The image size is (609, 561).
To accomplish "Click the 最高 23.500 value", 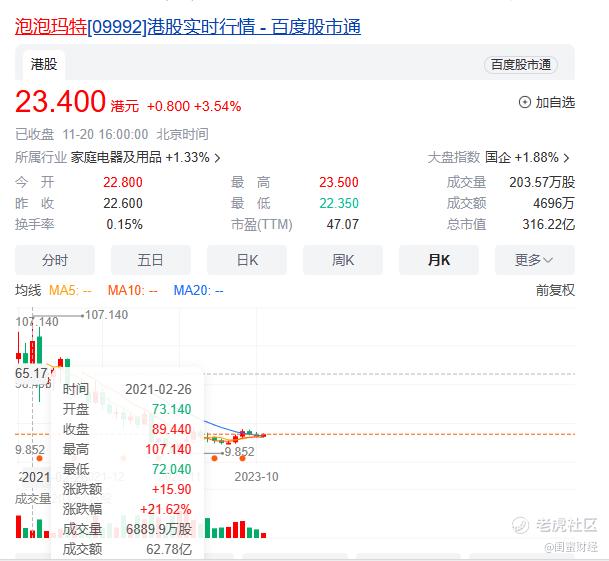I will coord(339,182).
